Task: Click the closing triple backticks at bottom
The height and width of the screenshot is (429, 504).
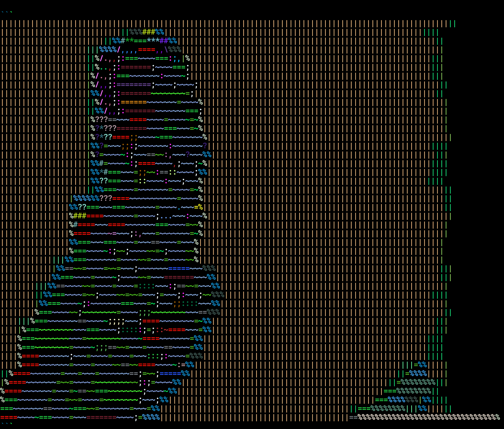Action: click(7, 424)
